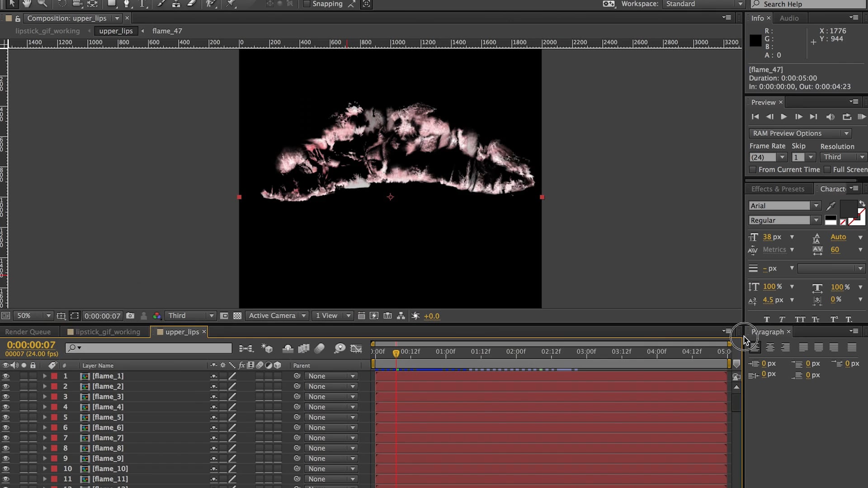Click the timeline search field
868x488 pixels.
[149, 348]
